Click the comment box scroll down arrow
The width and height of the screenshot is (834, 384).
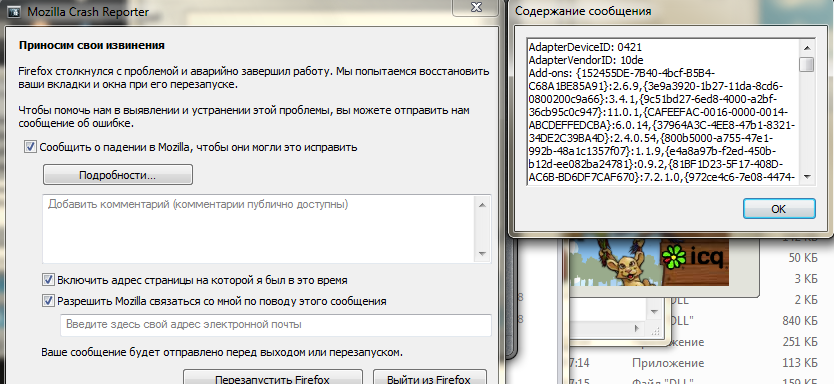click(x=482, y=254)
